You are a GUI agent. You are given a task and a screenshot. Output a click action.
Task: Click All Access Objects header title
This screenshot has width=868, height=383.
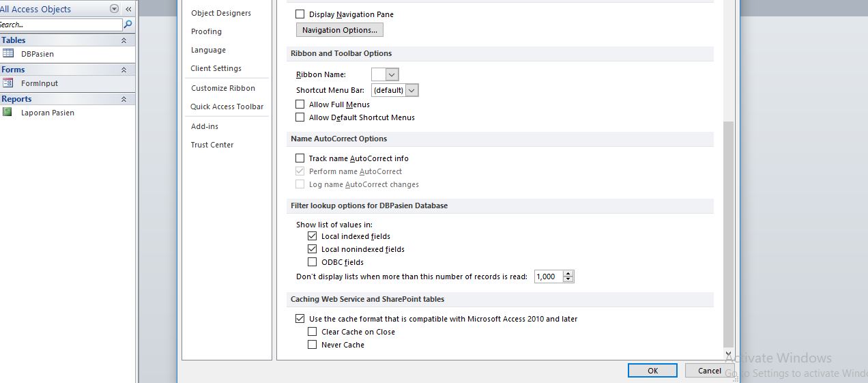pyautogui.click(x=35, y=10)
